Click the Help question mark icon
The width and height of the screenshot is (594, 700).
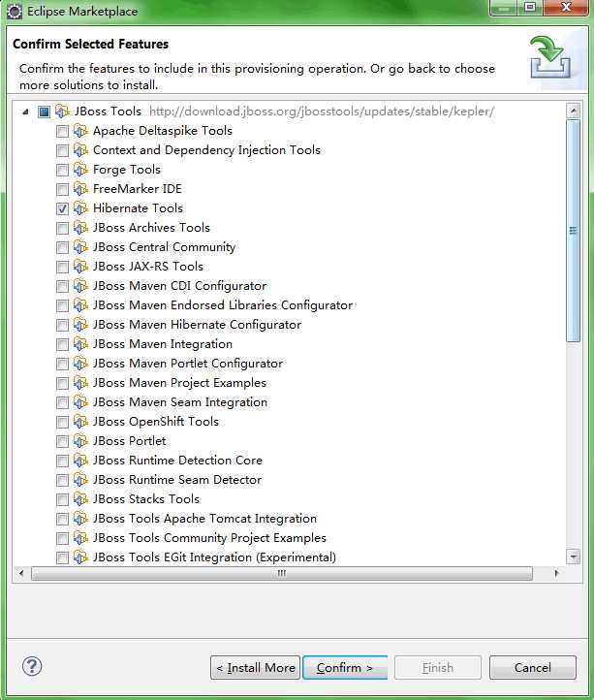(32, 666)
